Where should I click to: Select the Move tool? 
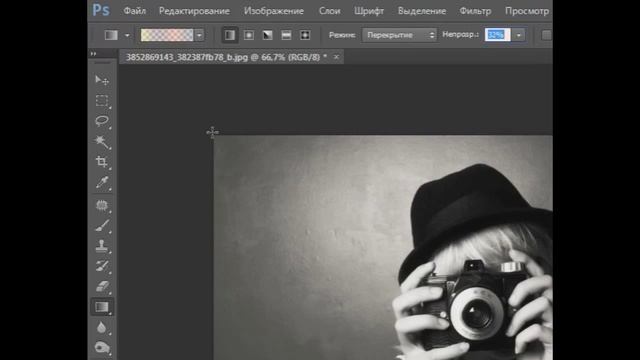pyautogui.click(x=102, y=80)
